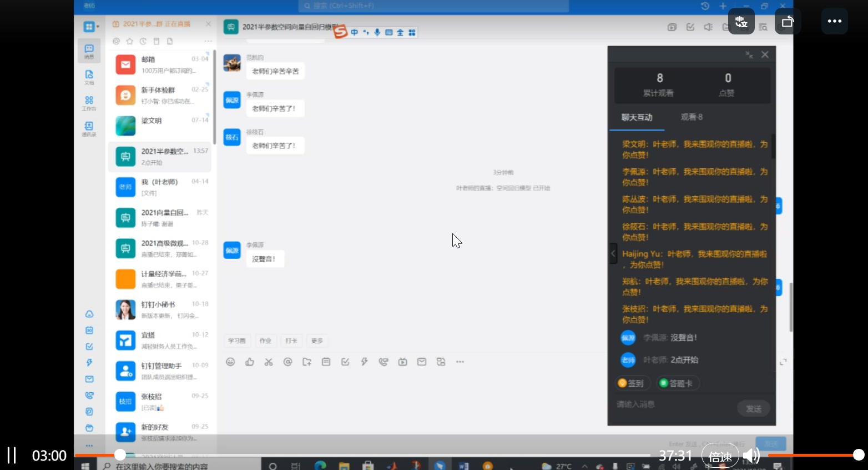Click the 学习圈 quick button
The width and height of the screenshot is (868, 470).
click(237, 341)
